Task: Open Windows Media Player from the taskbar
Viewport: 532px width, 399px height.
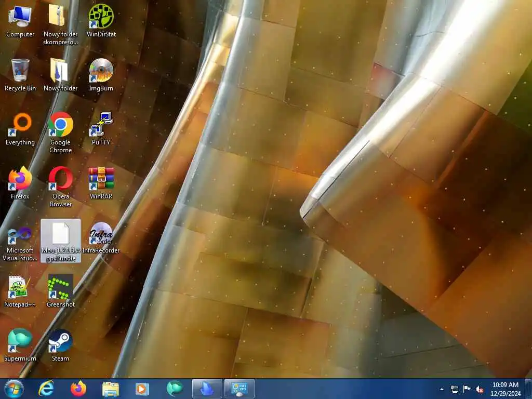Action: pos(142,389)
